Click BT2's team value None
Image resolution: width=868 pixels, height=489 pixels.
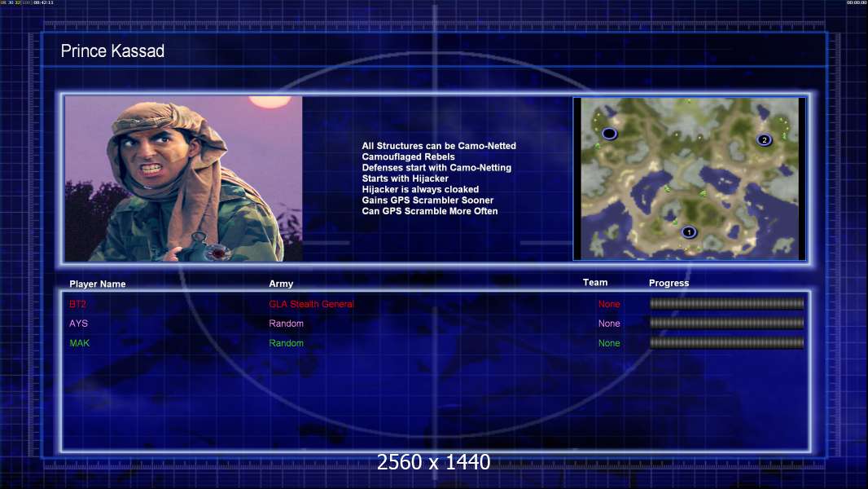[609, 304]
